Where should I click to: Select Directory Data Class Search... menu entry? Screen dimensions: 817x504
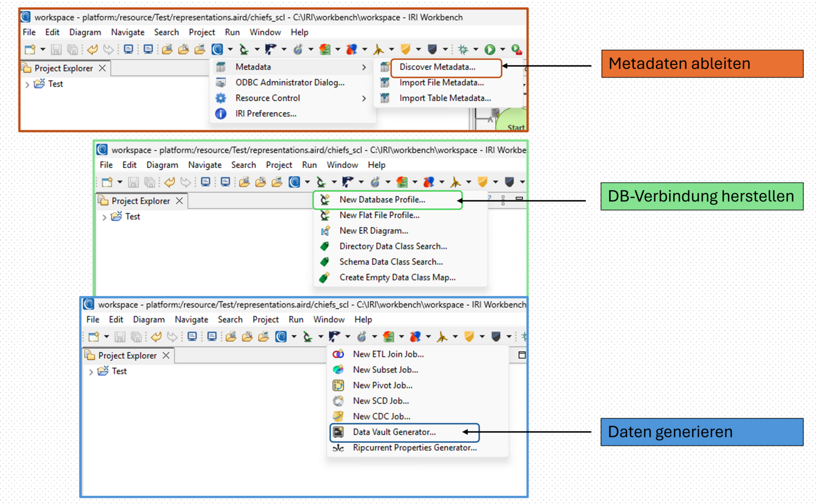[393, 246]
